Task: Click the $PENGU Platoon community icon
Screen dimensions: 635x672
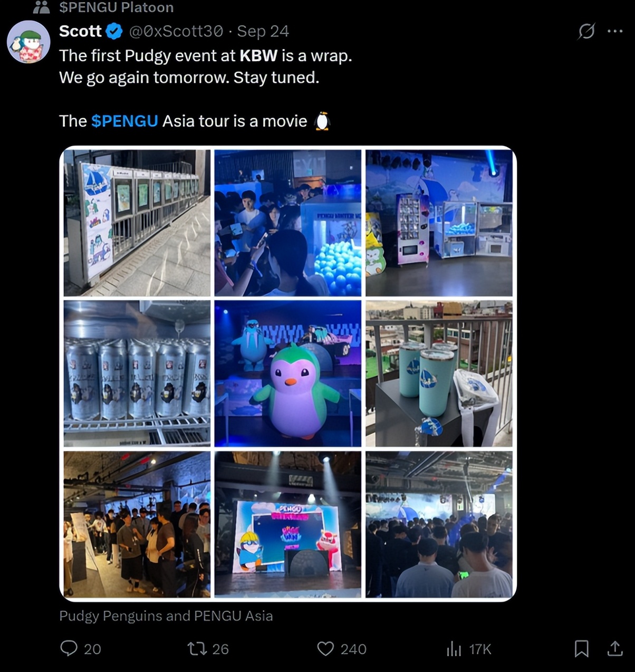Action: click(x=41, y=7)
